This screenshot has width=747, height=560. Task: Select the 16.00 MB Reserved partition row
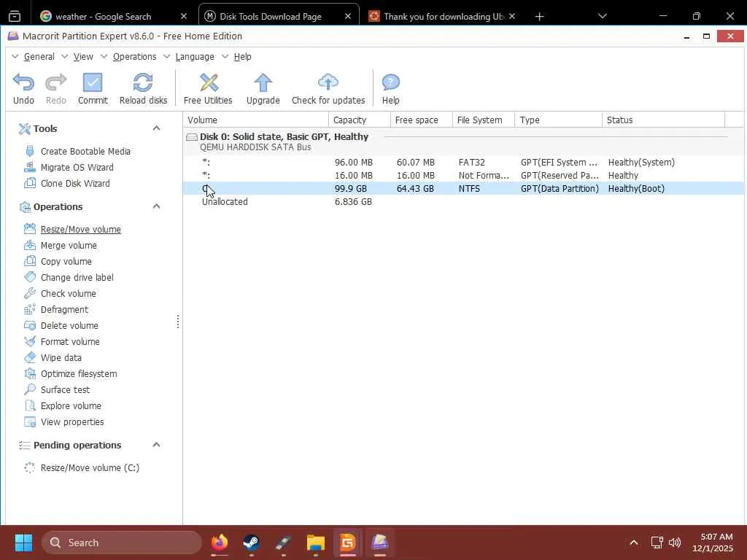click(x=463, y=176)
